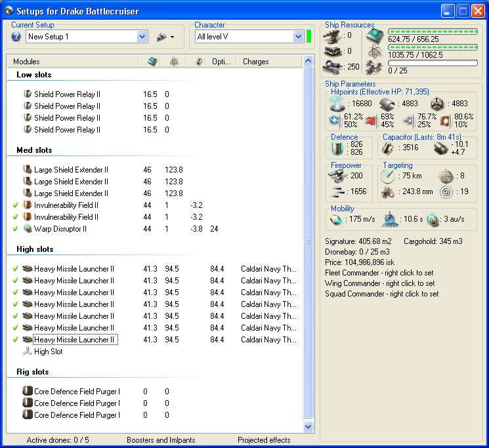Click the thermal resistance flame icon

pyautogui.click(x=370, y=121)
